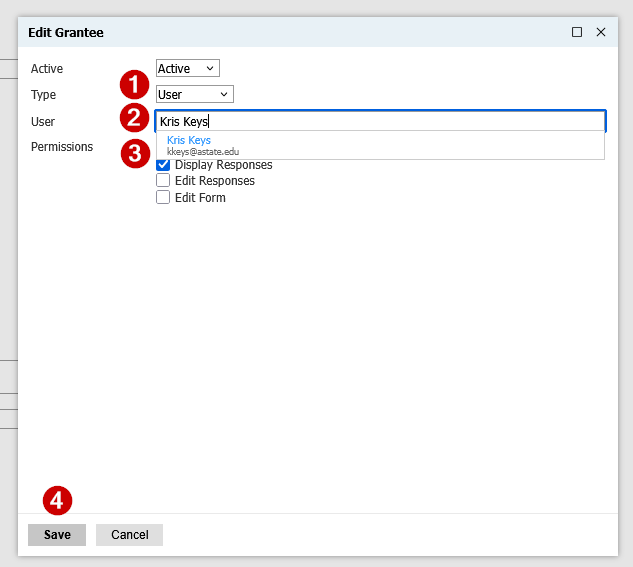The width and height of the screenshot is (633, 567).
Task: Click the kkeys@astate.edu email text
Action: (x=203, y=152)
